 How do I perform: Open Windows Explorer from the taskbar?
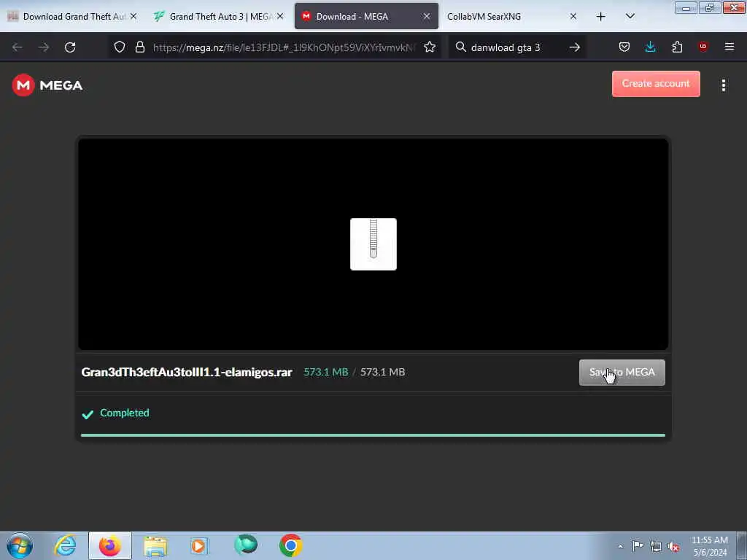click(x=155, y=545)
